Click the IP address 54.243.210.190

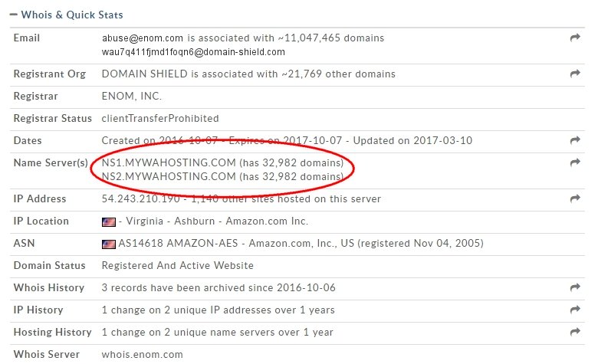click(x=141, y=199)
